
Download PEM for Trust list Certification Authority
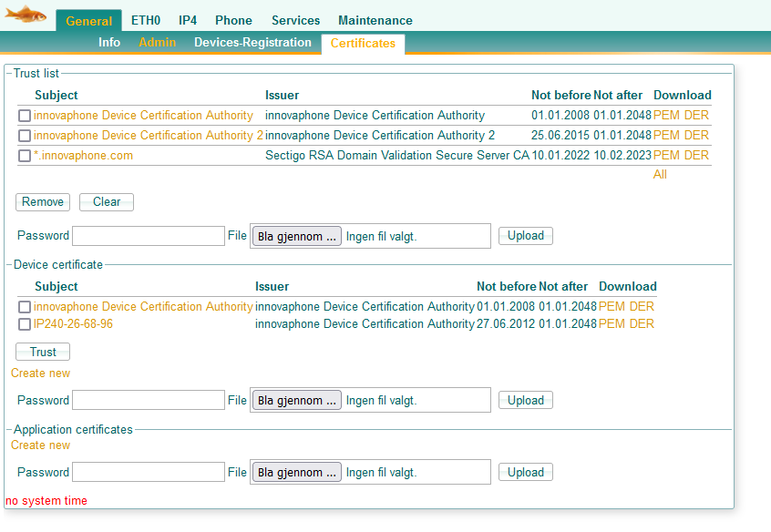[666, 115]
